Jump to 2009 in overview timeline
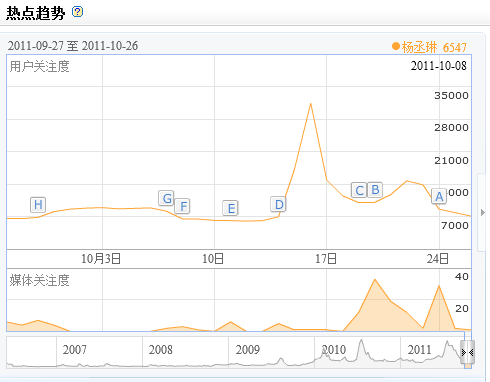The image size is (490, 382). (x=247, y=350)
